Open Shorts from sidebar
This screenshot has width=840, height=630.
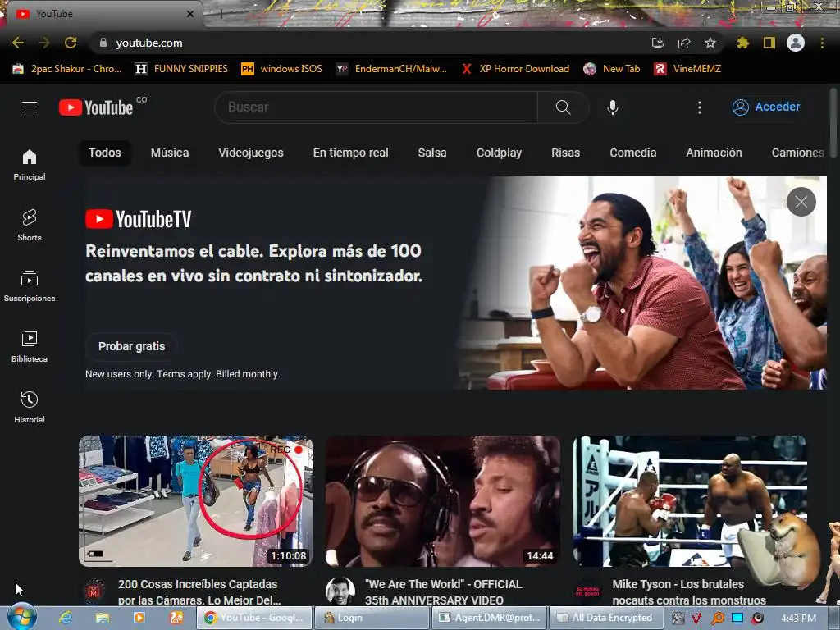30,225
